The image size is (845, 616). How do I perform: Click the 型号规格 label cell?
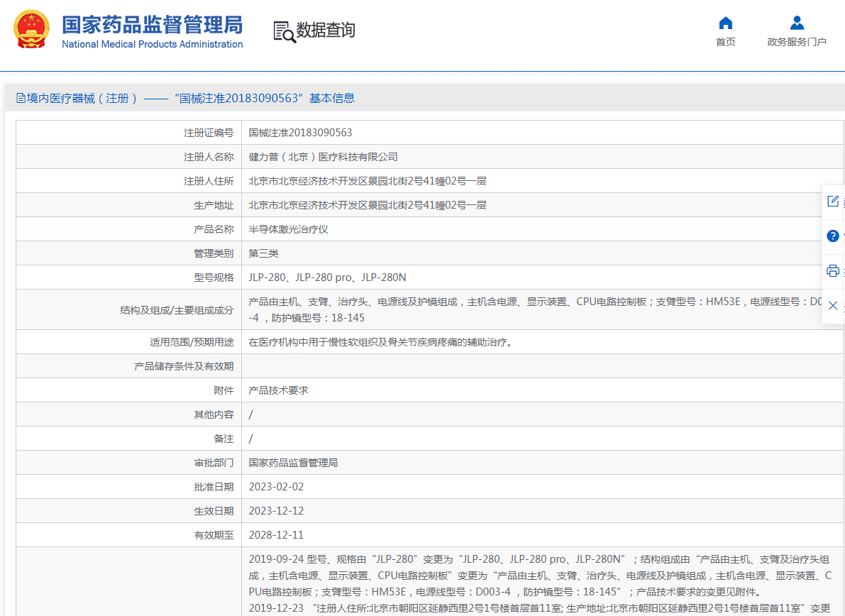click(129, 277)
